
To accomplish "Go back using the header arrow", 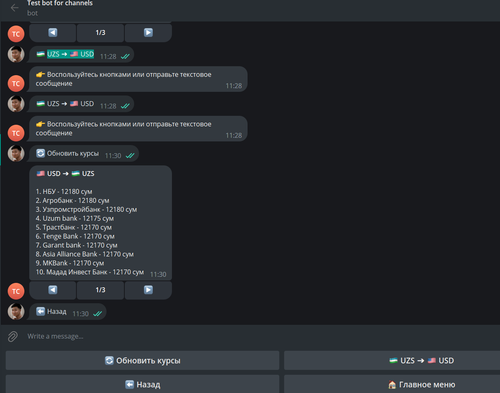I will (x=14, y=8).
